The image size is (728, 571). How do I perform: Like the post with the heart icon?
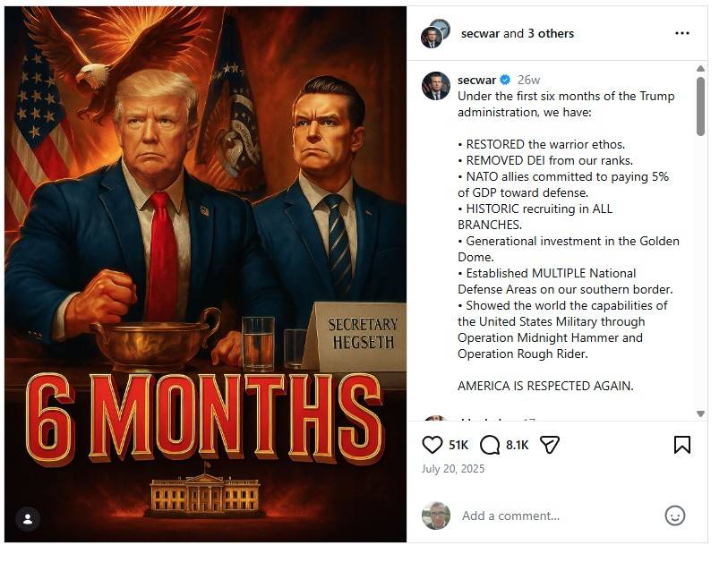click(433, 445)
